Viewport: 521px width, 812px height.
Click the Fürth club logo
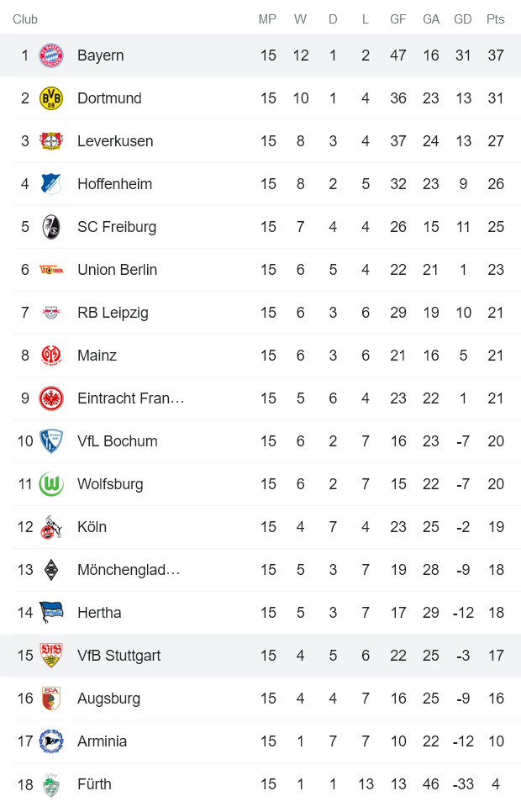click(x=50, y=783)
